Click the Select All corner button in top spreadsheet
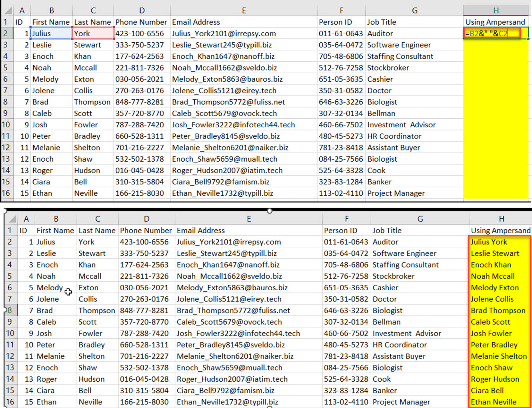The width and height of the screenshot is (532, 408). 8,10
